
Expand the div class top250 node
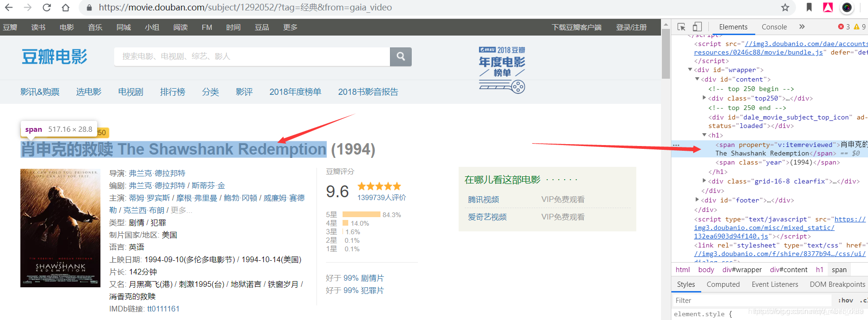pos(704,98)
